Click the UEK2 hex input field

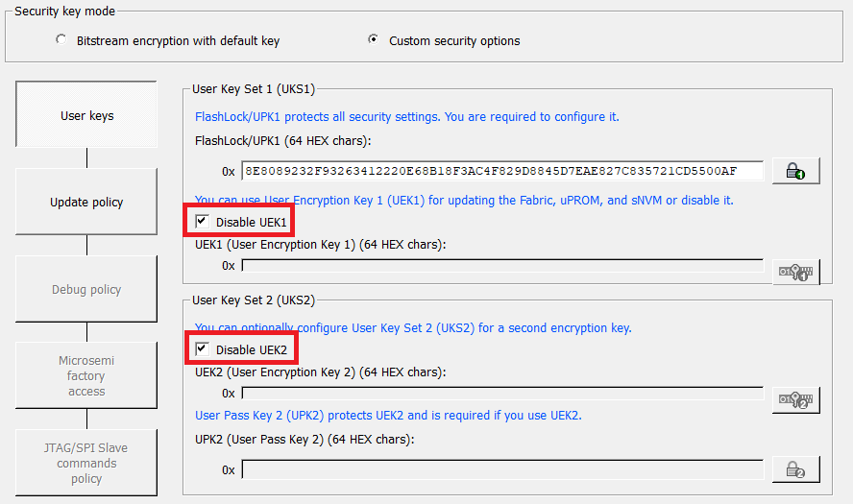point(502,394)
